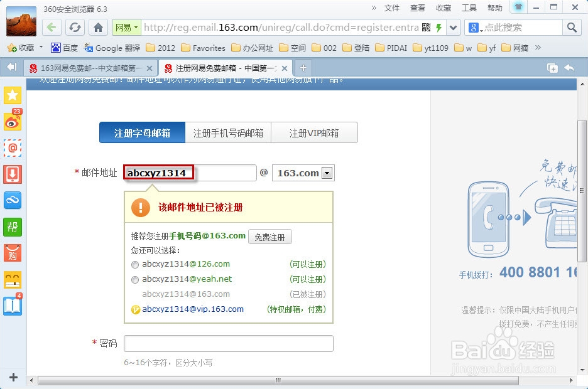
Task: Click the vertical scrollbar thumb
Action: point(582,191)
